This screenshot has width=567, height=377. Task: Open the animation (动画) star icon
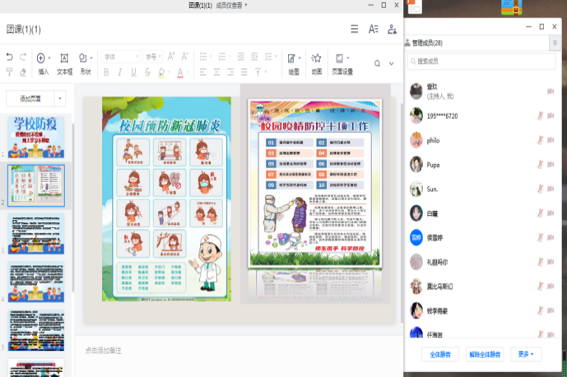point(316,64)
